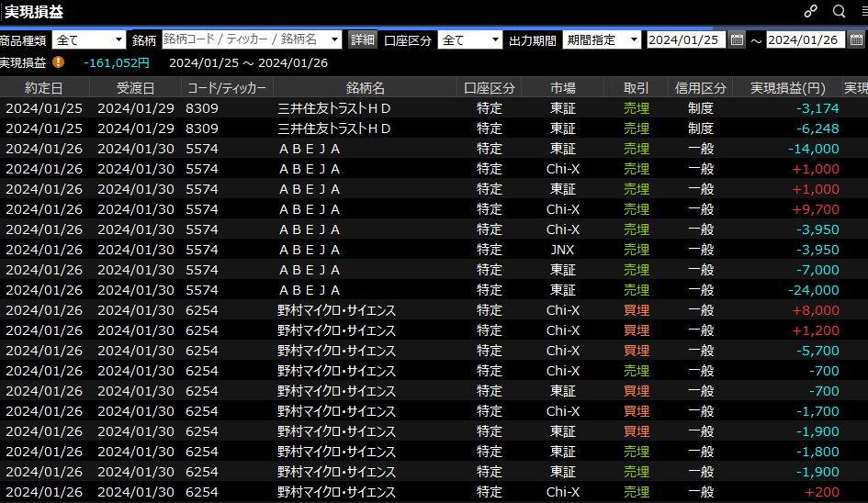Click the period text 2024/01/25 ～ 2024/01/26
Screen dimensions: 868x503
click(248, 63)
